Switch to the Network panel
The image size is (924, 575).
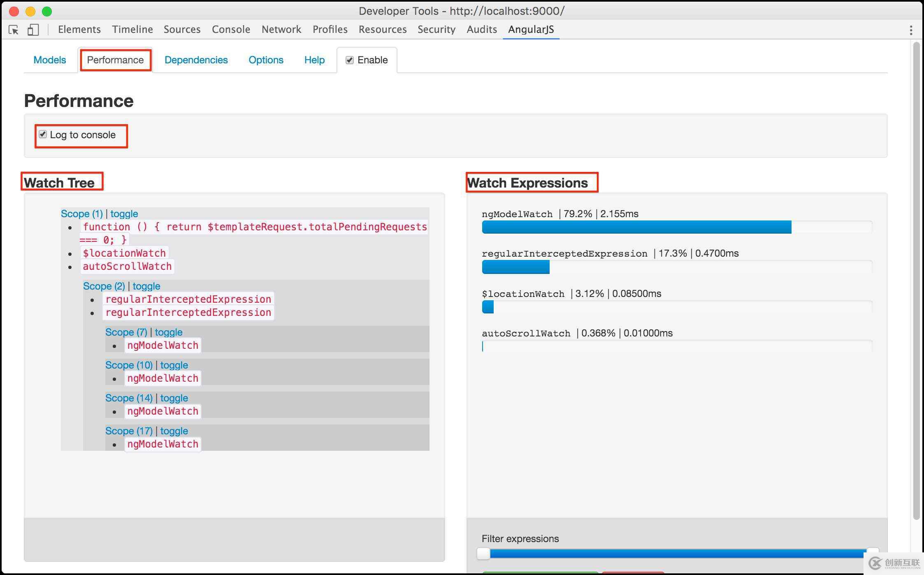pyautogui.click(x=281, y=30)
